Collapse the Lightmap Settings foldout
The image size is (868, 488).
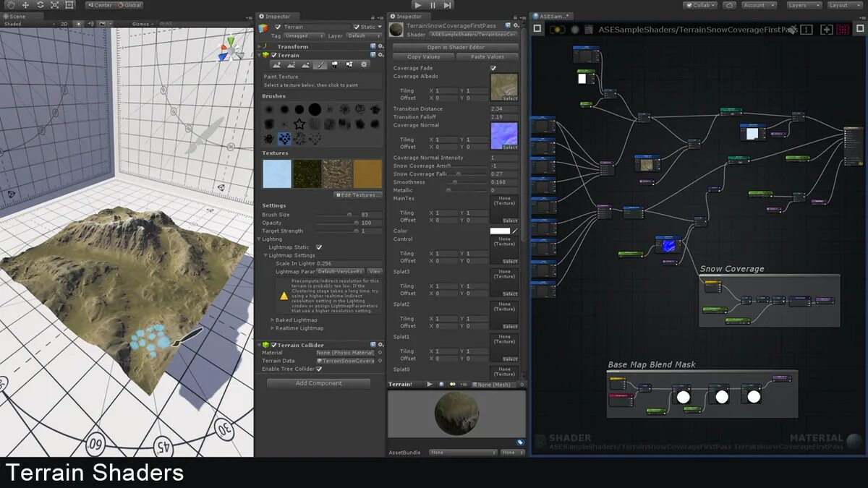coord(266,255)
